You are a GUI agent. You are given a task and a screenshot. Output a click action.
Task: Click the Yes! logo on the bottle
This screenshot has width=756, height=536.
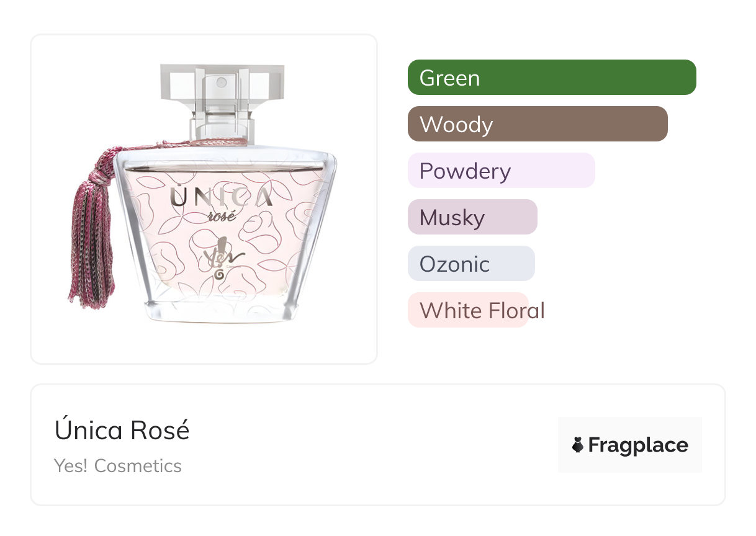tap(223, 253)
